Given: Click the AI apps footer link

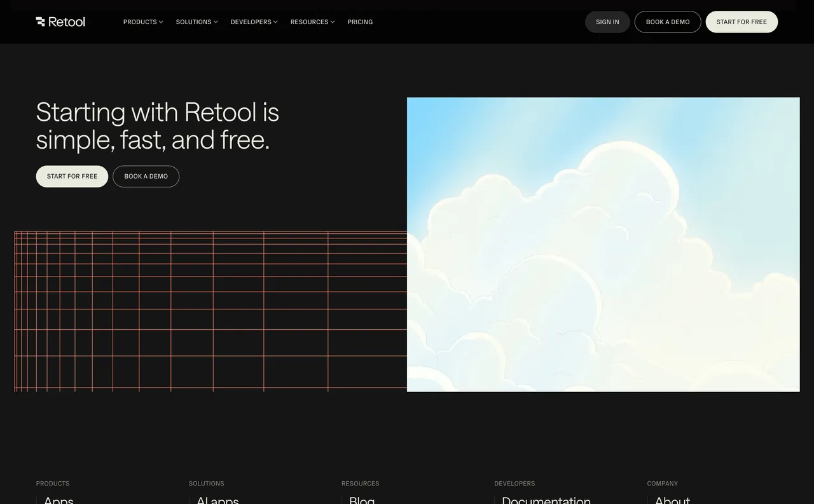Looking at the screenshot, I should pyautogui.click(x=217, y=501).
